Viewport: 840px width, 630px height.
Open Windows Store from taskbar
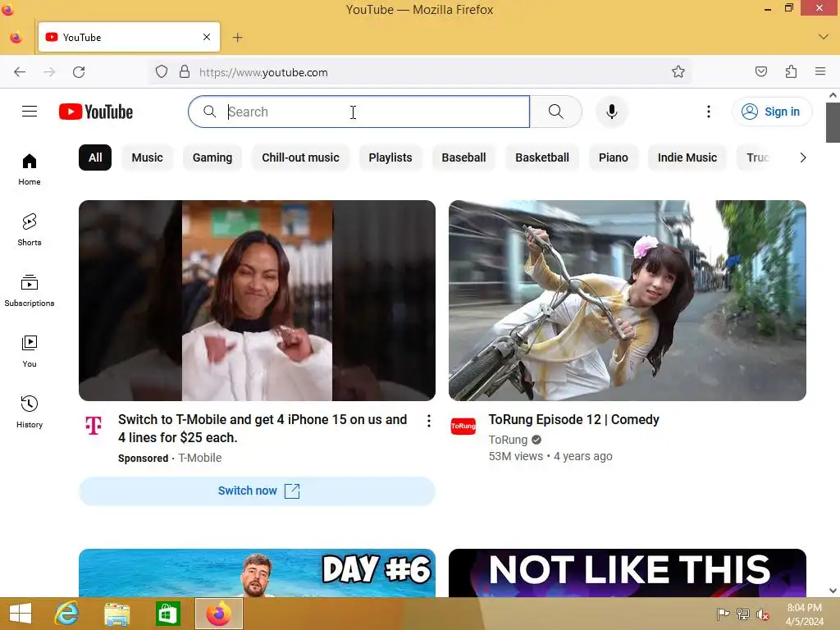pyautogui.click(x=167, y=614)
